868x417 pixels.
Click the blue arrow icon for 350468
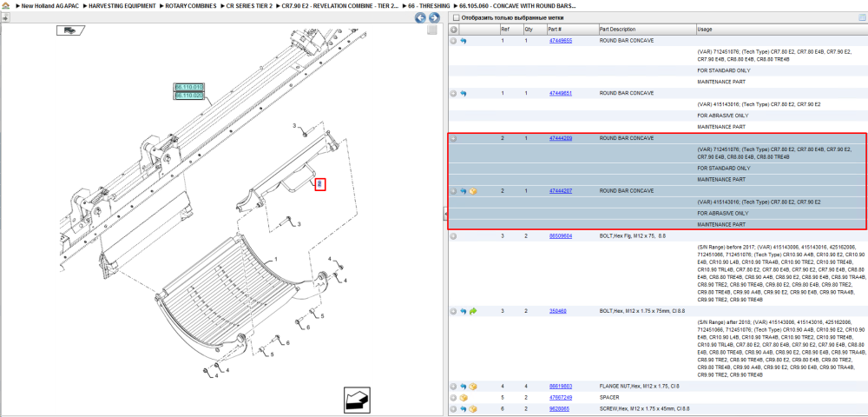click(464, 311)
